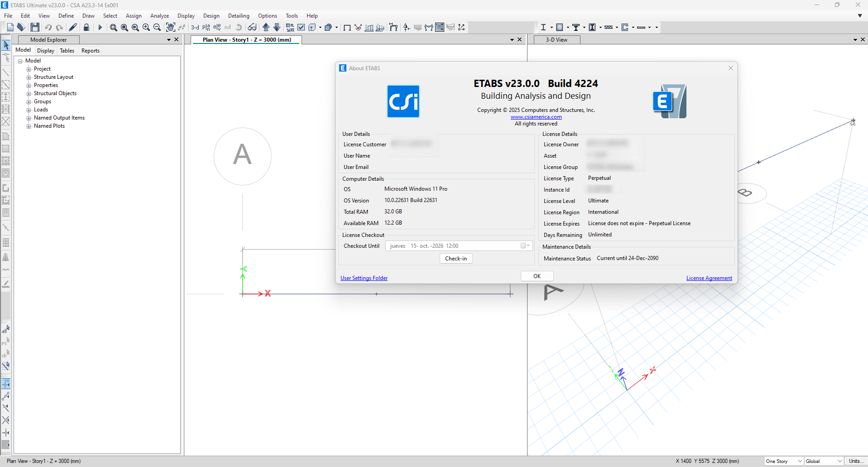Switch to the Tables tab
Viewport: 868px width, 467px height.
click(x=67, y=50)
